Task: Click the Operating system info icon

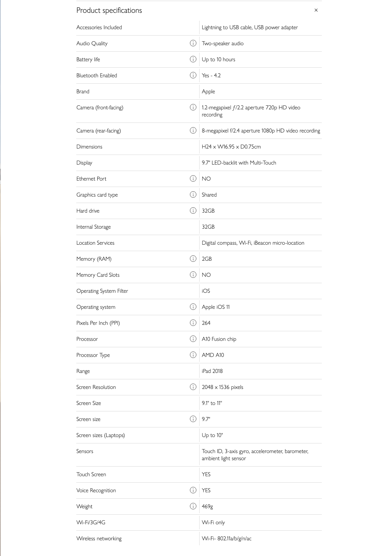Action: (x=193, y=307)
